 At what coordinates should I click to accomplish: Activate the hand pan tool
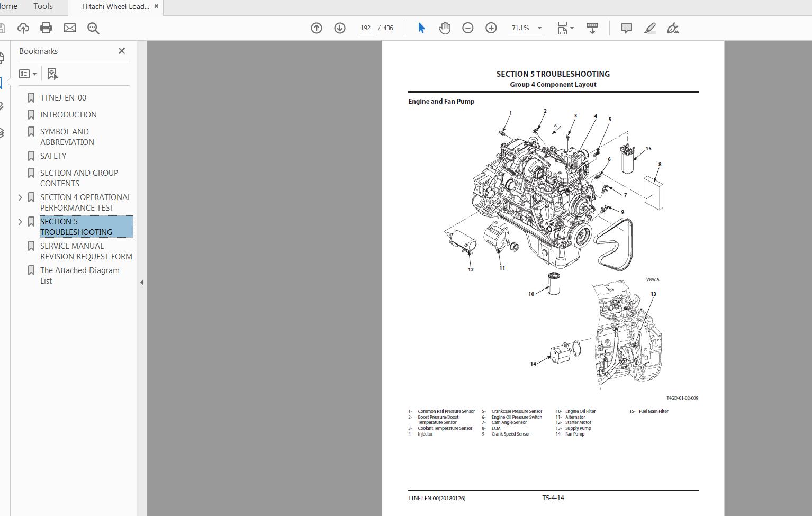(x=445, y=28)
